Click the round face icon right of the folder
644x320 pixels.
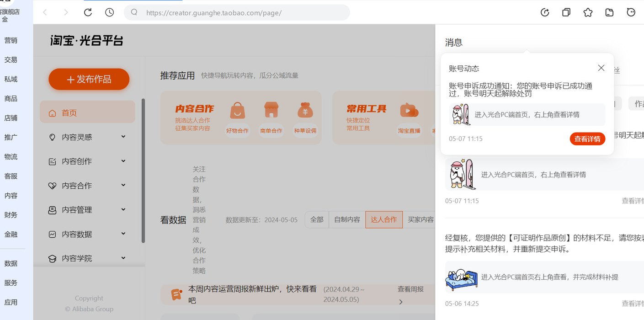coord(631,12)
